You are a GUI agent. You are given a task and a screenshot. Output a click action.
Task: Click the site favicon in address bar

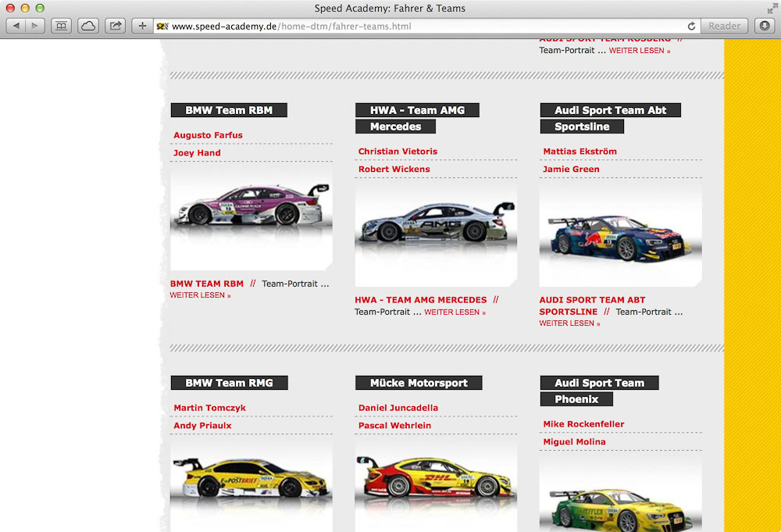coord(162,27)
